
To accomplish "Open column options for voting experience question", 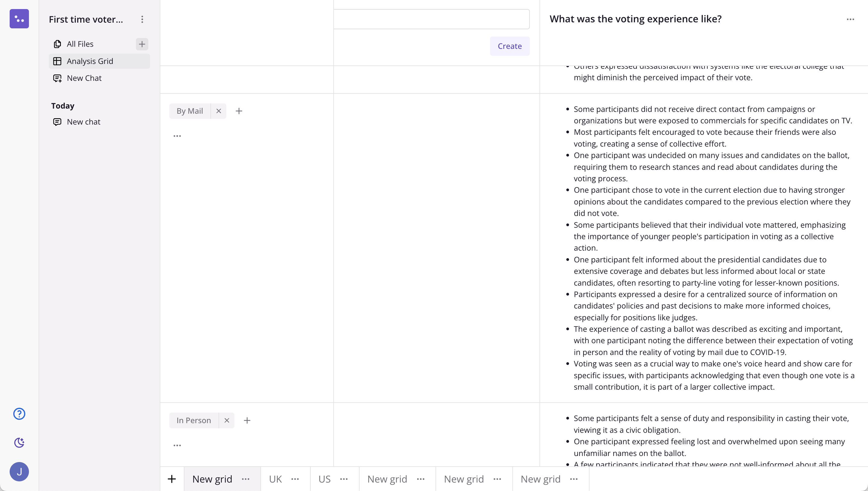I will tap(851, 19).
